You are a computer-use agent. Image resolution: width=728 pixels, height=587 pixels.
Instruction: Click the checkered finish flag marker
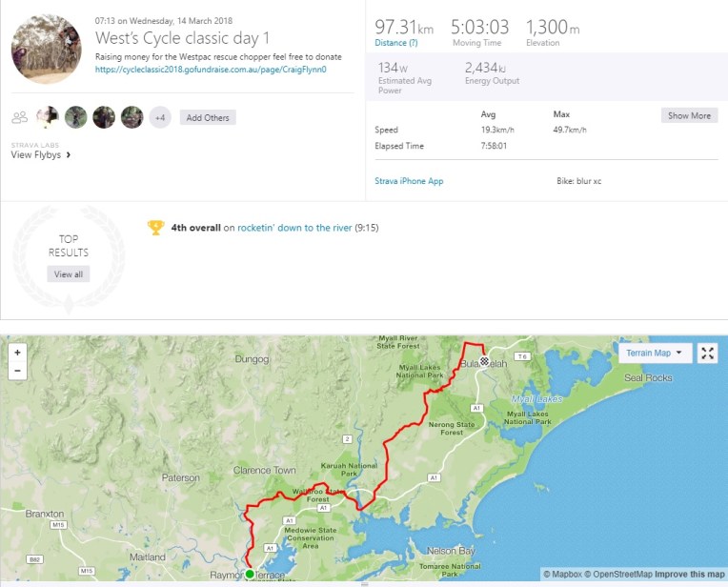[484, 361]
